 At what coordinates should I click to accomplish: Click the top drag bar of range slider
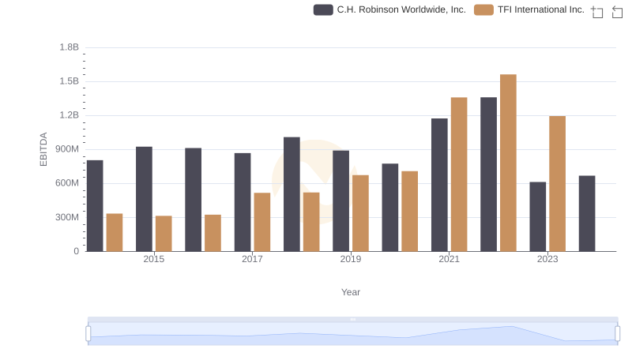(x=352, y=320)
